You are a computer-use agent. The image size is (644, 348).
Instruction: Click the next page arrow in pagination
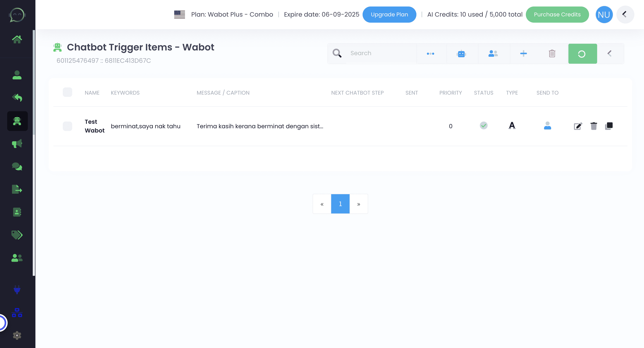(x=359, y=204)
